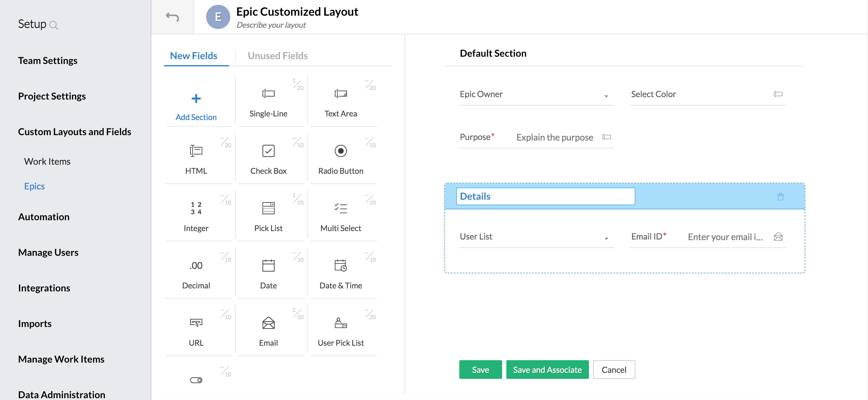Screen dimensions: 868x400
Task: Open Project Settings in the sidebar
Action: 52,96
